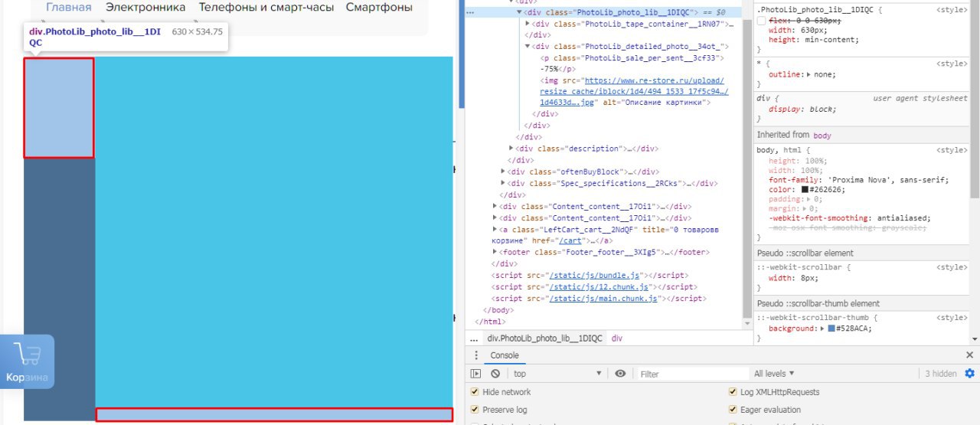Toggle the Preserve log checkbox

(x=475, y=410)
